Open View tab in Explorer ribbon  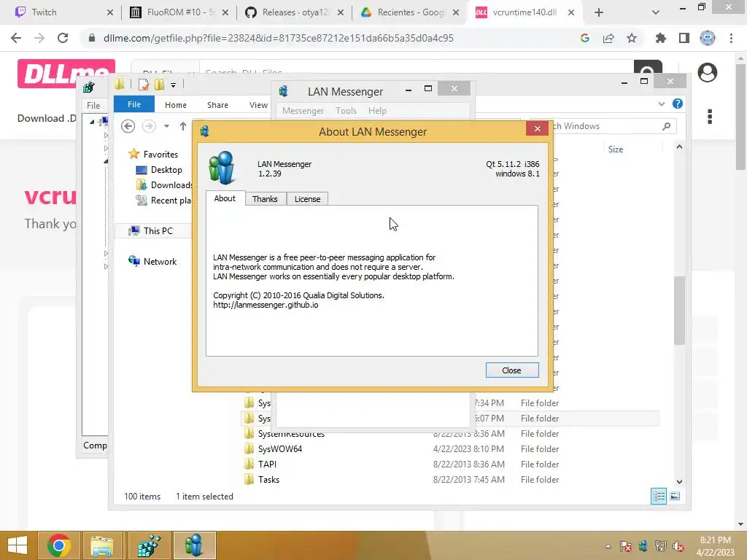pos(258,105)
